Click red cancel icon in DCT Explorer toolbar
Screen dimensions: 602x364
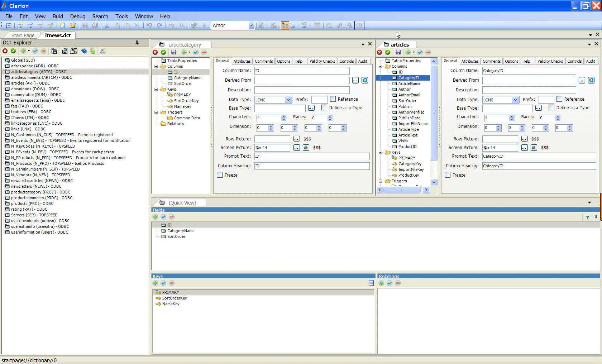(5, 51)
